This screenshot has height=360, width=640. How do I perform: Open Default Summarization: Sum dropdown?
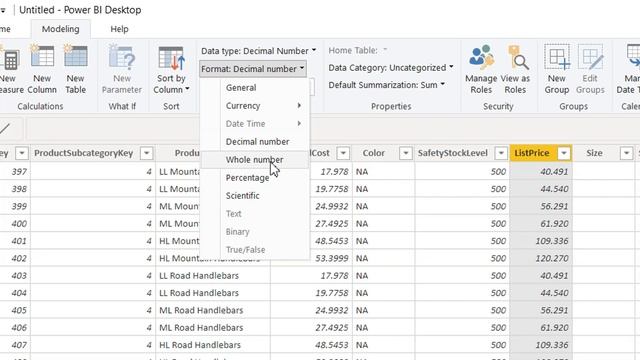(x=386, y=85)
